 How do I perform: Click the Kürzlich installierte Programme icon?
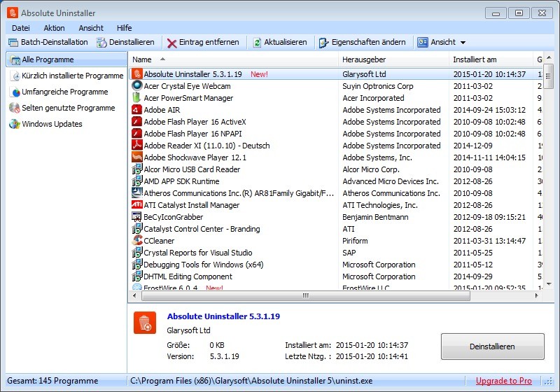tap(15, 76)
